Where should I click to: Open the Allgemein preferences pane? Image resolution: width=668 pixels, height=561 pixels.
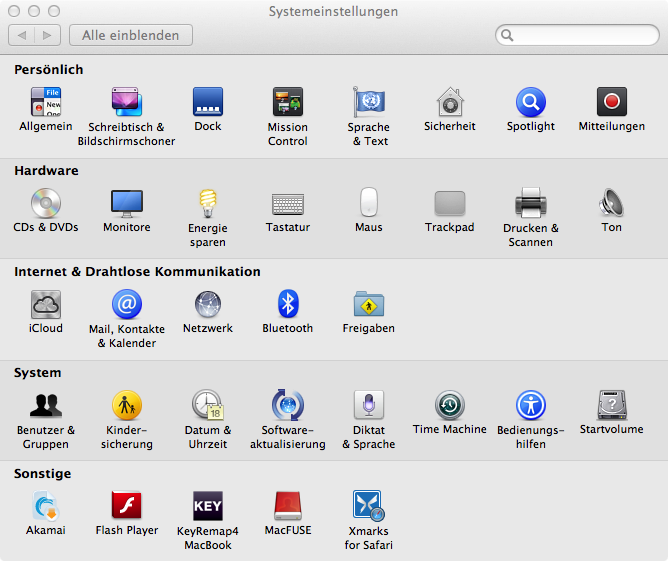click(46, 103)
